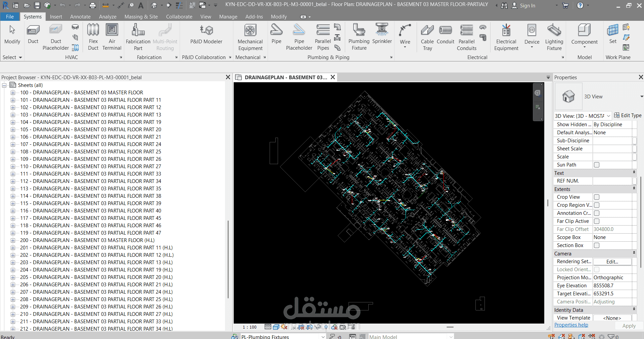Expand sheet 101 PARTIAL FLOOR PART 11

(x=13, y=100)
